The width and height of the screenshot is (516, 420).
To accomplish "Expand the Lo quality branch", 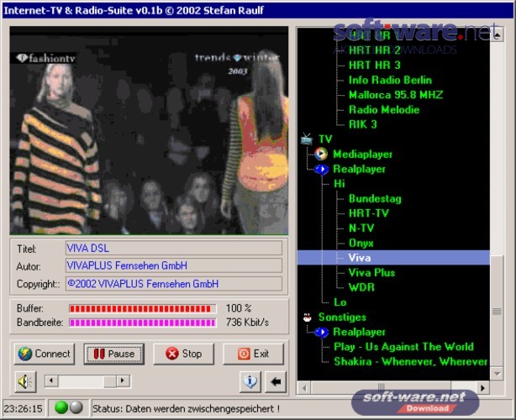I will [340, 302].
